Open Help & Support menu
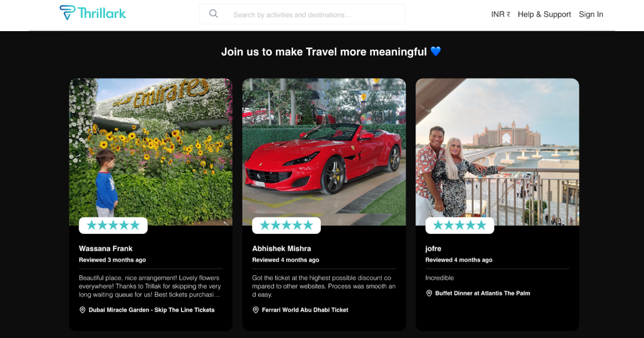Viewport: 644px width, 338px height. [544, 14]
